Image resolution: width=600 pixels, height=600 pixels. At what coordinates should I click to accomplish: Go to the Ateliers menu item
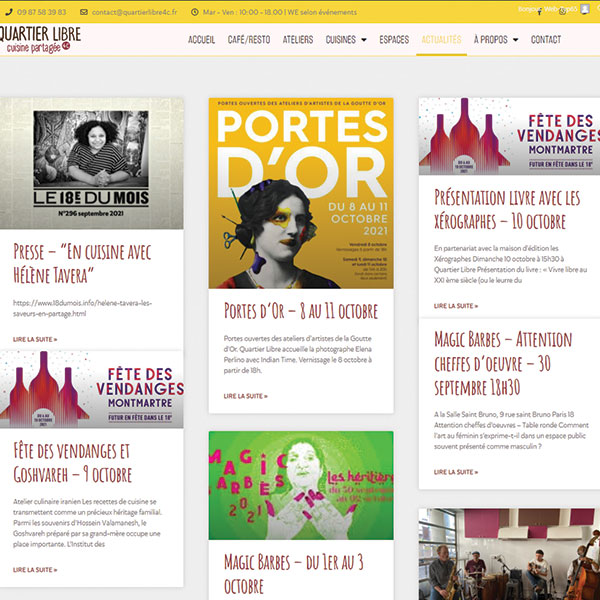[x=298, y=40]
